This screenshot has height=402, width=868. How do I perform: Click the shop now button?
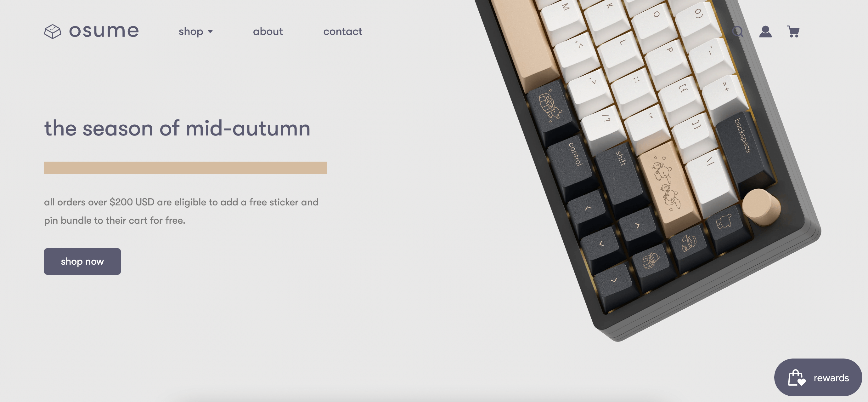(x=82, y=261)
